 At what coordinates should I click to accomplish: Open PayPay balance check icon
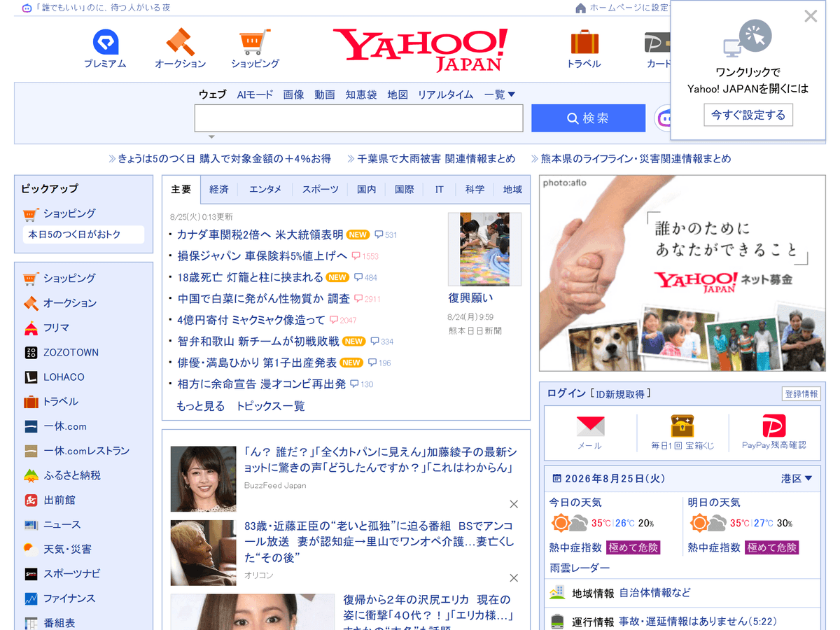(774, 426)
